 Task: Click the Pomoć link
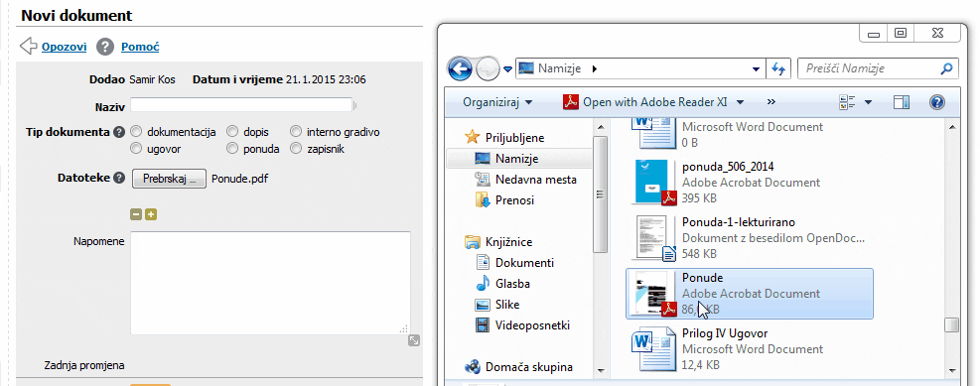click(140, 47)
